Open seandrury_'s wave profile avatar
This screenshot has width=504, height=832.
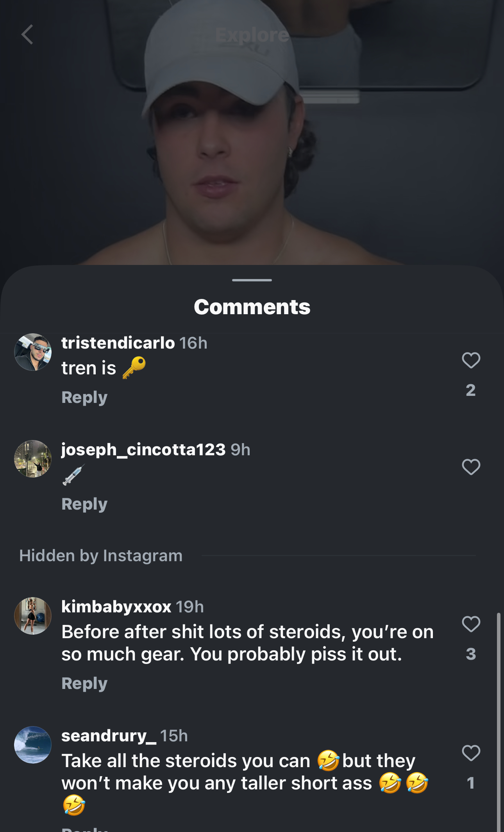33,745
